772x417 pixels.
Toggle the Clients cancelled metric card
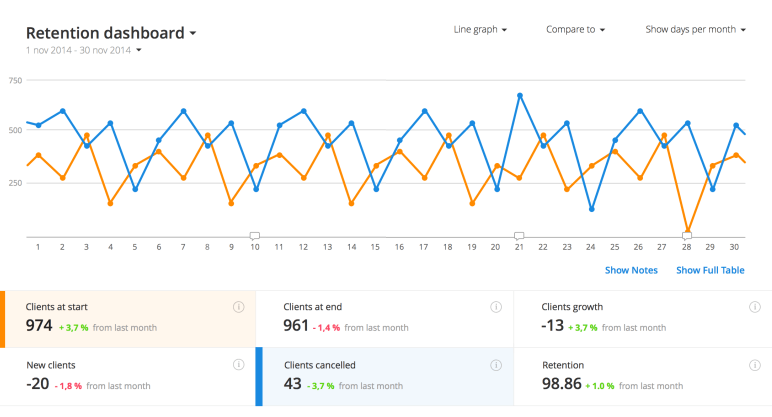[385, 377]
